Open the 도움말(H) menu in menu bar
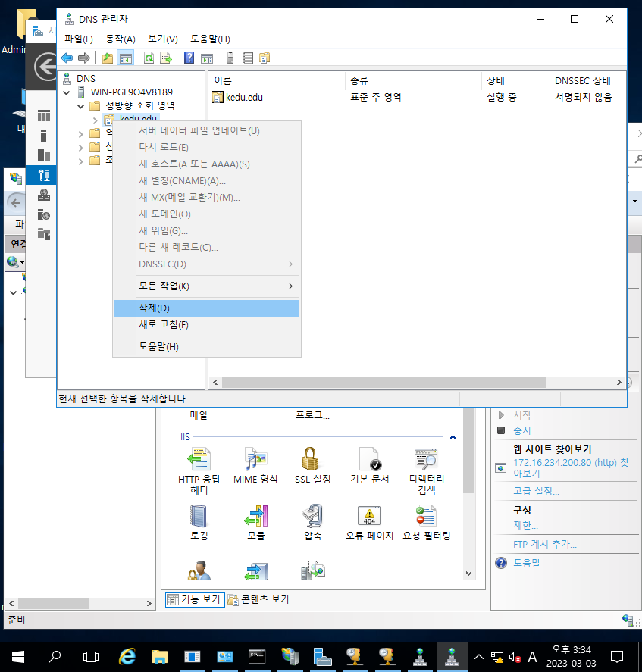The image size is (642, 672). coord(210,39)
